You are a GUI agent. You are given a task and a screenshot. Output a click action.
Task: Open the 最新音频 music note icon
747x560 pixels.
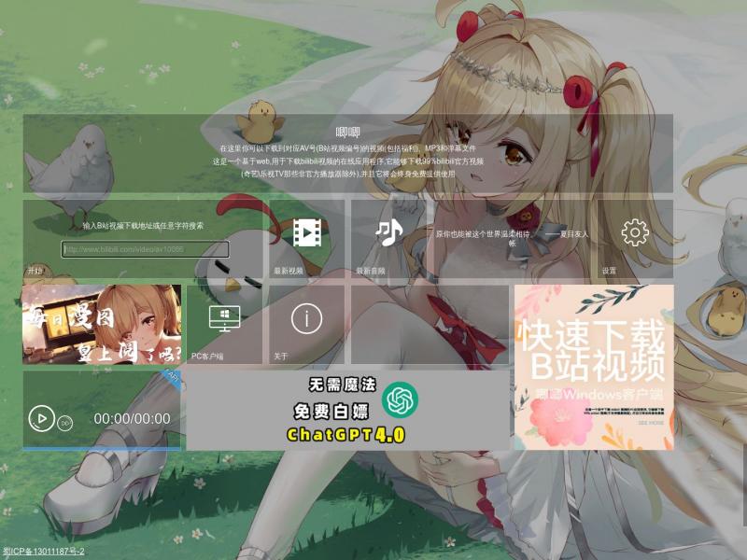click(x=388, y=232)
